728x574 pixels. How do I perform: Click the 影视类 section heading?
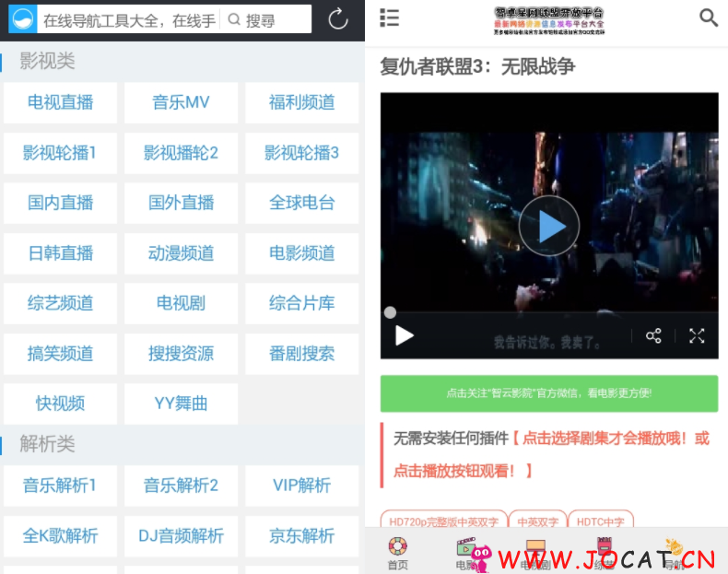[47, 61]
